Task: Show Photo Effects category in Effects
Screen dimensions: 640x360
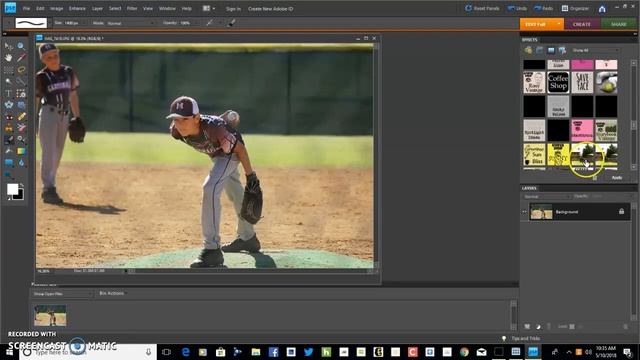Action: pos(551,50)
